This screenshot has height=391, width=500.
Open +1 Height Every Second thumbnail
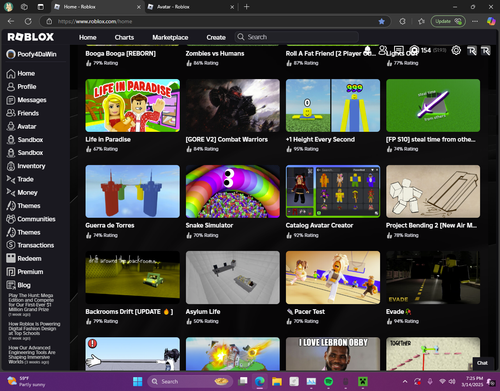(x=333, y=105)
